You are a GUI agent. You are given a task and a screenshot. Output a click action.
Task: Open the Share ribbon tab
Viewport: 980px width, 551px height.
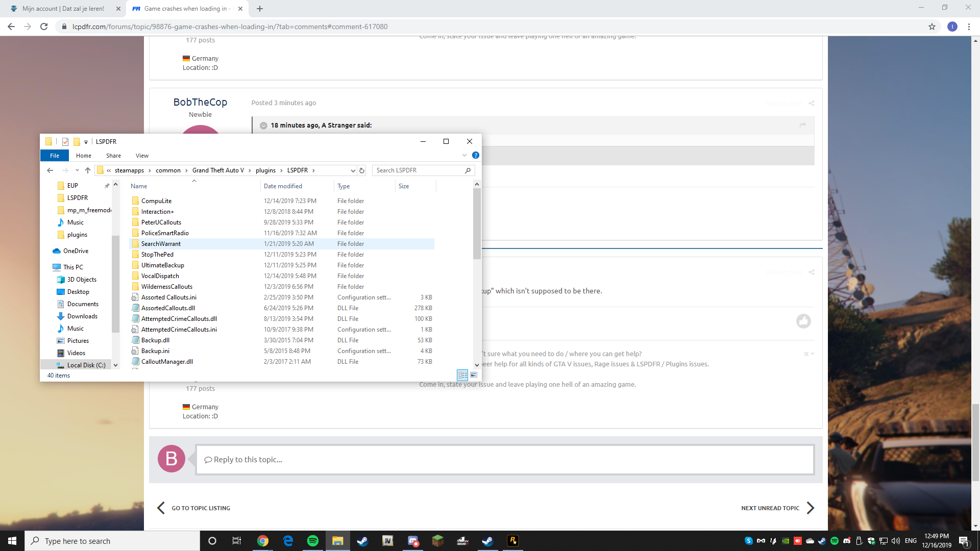click(113, 156)
